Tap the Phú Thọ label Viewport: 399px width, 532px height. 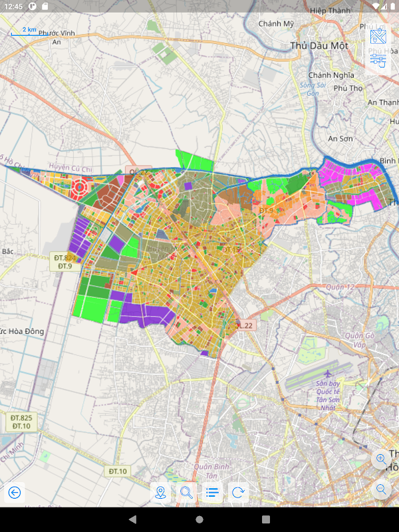[x=348, y=88]
